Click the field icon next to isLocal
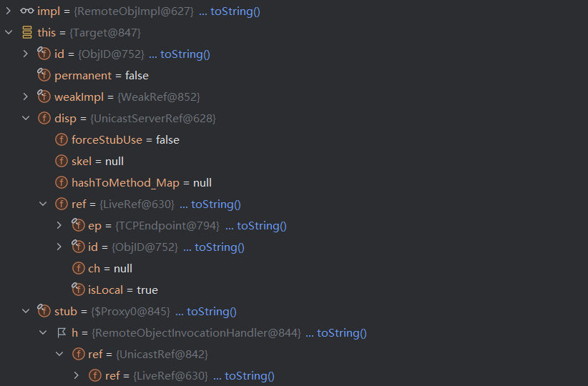 pyautogui.click(x=79, y=290)
